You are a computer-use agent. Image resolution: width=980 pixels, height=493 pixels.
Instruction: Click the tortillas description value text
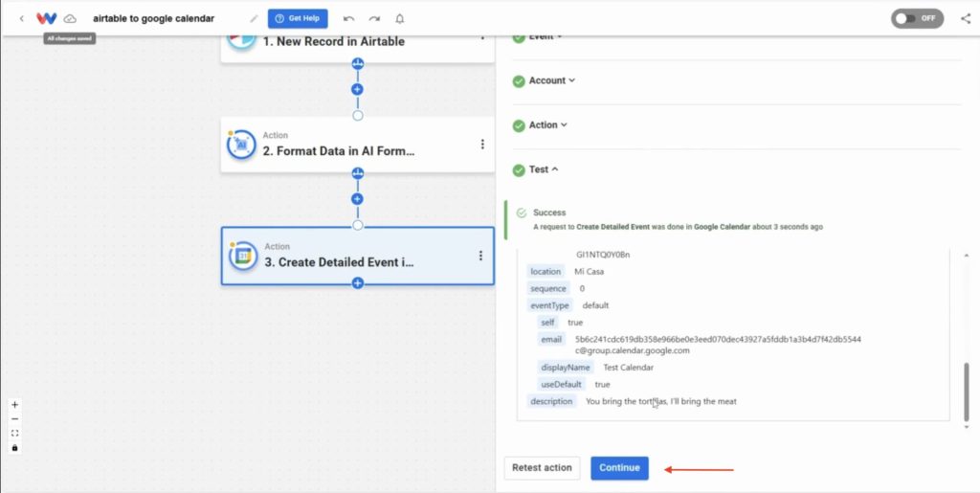pos(661,401)
